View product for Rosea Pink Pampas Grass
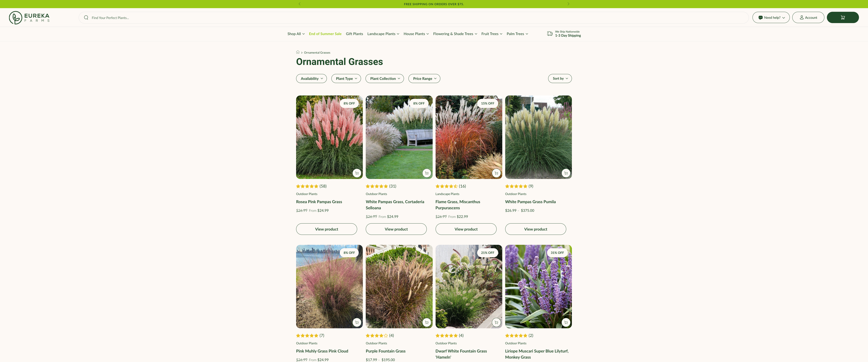Screen dimensions: 868x362 click(x=327, y=229)
